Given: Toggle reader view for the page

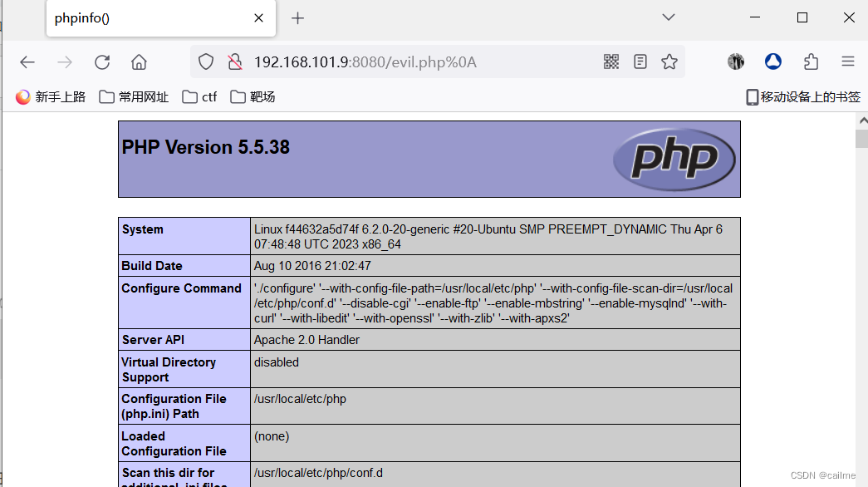Looking at the screenshot, I should point(640,61).
